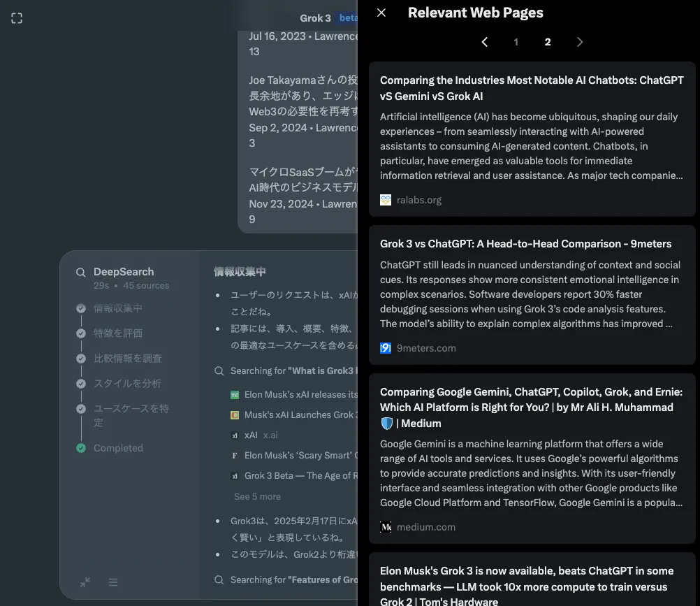The height and width of the screenshot is (606, 700).
Task: Click the '29s • 45 sources' text
Action: click(x=131, y=285)
